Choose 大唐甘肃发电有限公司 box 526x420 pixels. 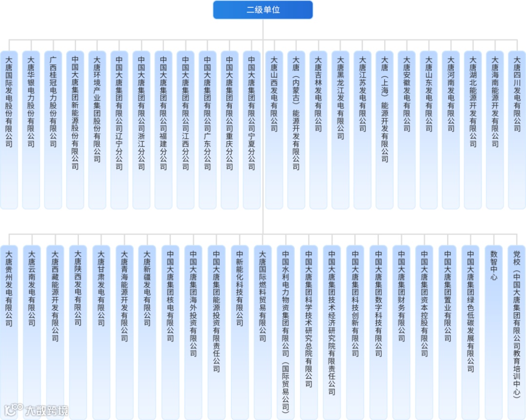(101, 332)
